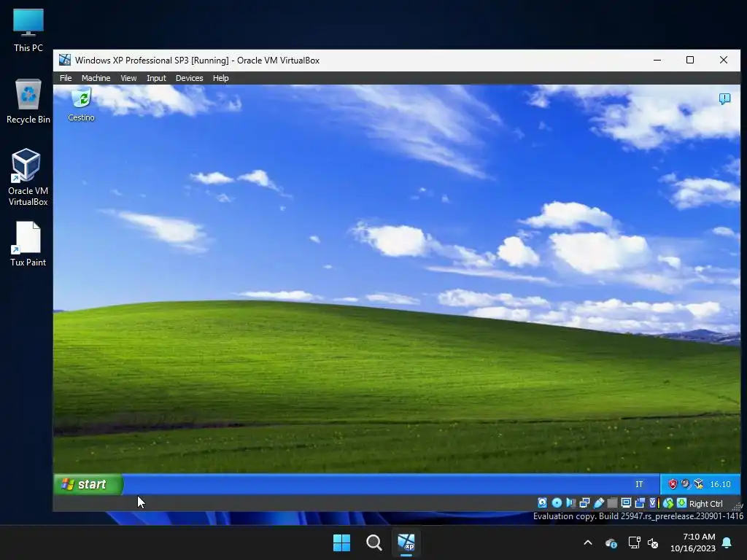Select the host Recycle Bin icon
Screen dimensions: 747x560
click(x=28, y=101)
